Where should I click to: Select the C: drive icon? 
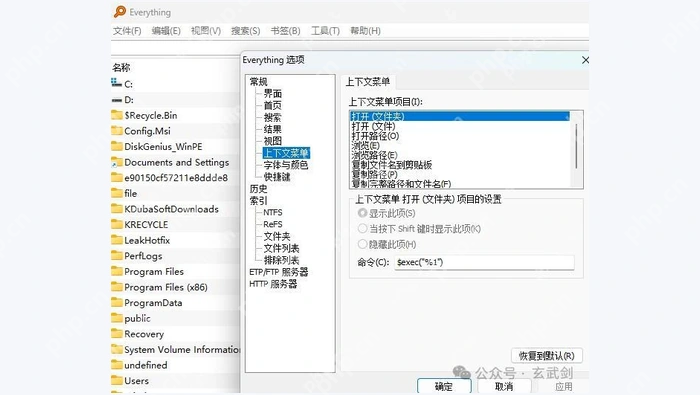click(x=116, y=83)
